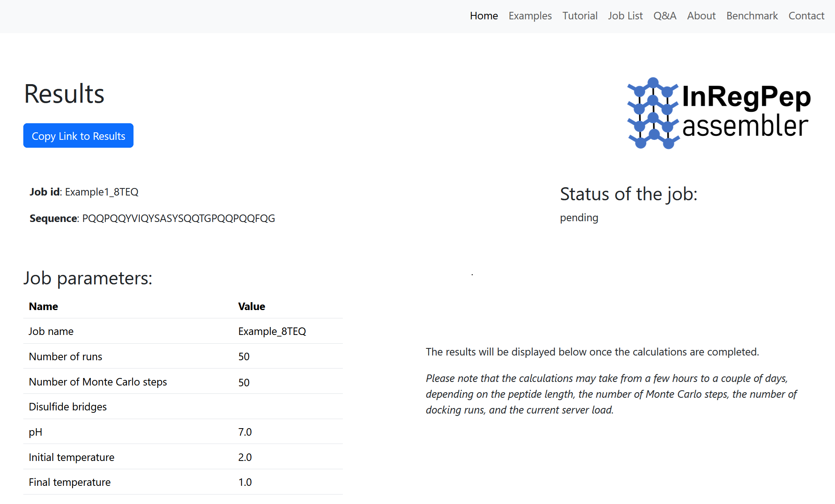Click the Disulfide bridges row label
The image size is (835, 504).
pyautogui.click(x=68, y=407)
